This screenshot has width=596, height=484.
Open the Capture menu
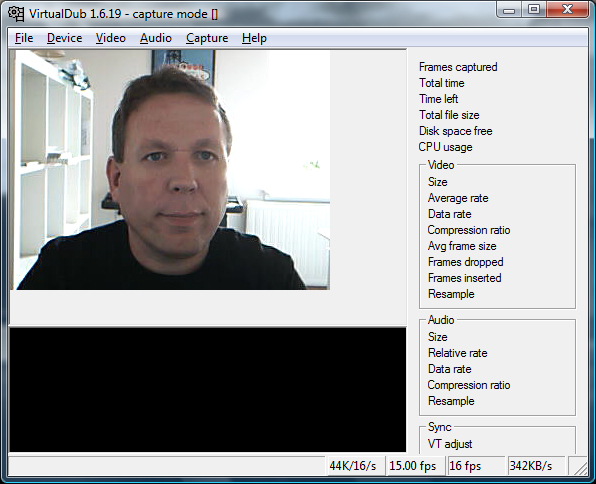(207, 38)
